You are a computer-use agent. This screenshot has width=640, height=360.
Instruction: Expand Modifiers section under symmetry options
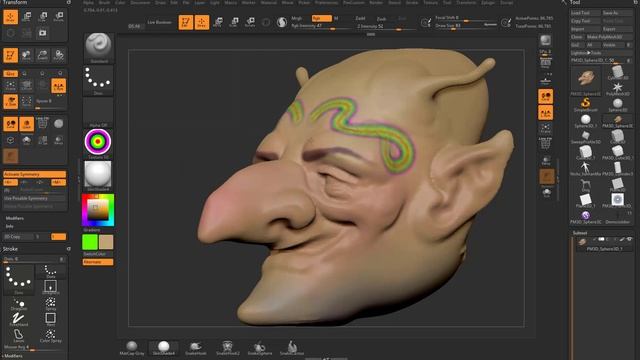(x=15, y=218)
